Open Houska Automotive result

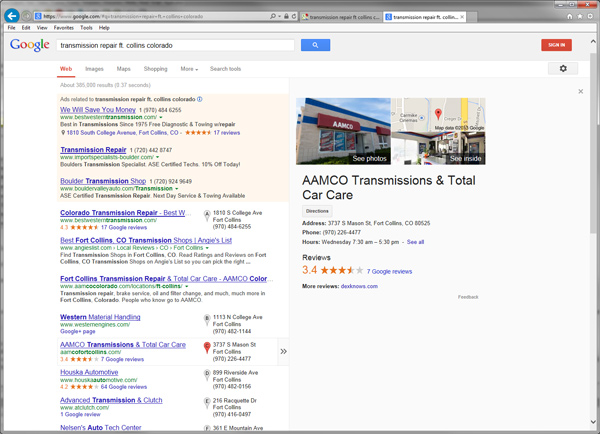coord(89,372)
